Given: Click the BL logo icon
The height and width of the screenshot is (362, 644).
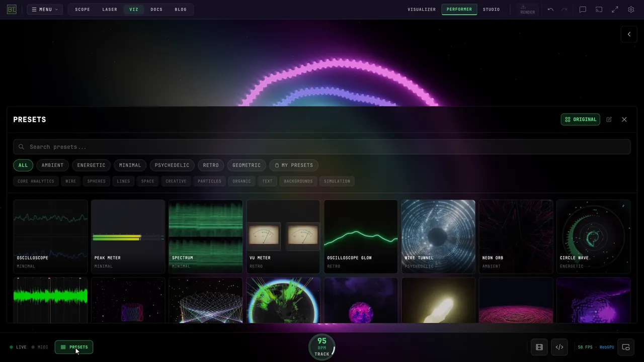Looking at the screenshot, I should click(x=12, y=10).
